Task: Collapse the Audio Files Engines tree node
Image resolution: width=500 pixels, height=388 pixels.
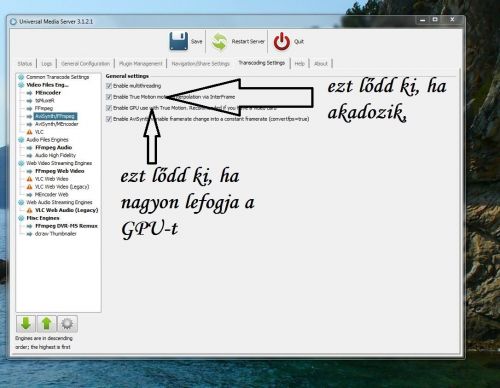Action: point(21,140)
